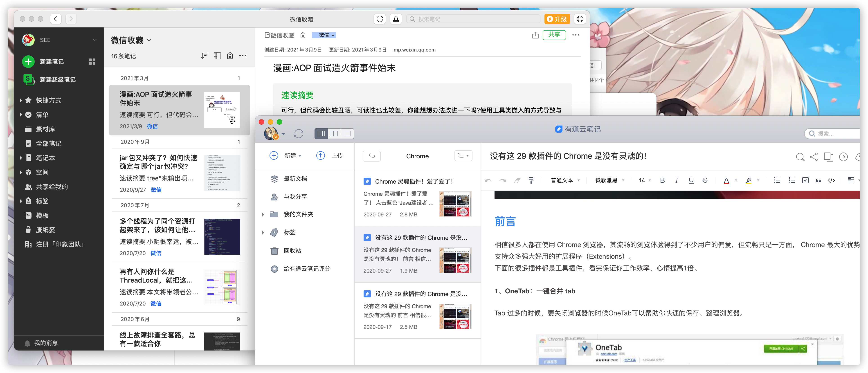
Task: Click undo in the Youdao editor toolbar
Action: click(488, 181)
